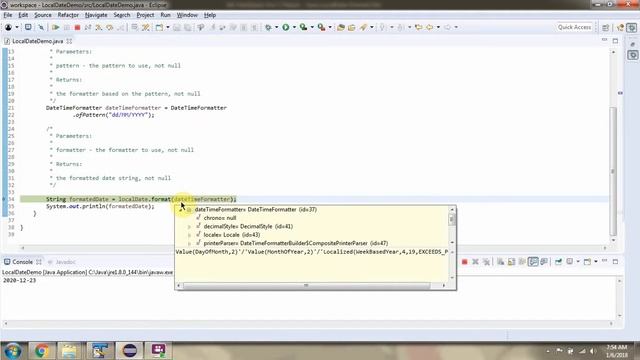
Task: Toggle console Scroll Lock icon
Action: [511, 262]
